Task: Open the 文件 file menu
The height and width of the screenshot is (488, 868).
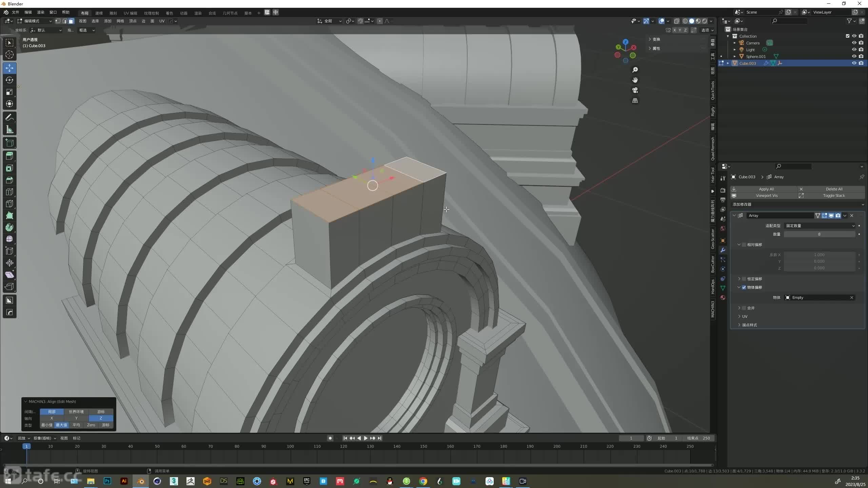Action: (x=16, y=13)
